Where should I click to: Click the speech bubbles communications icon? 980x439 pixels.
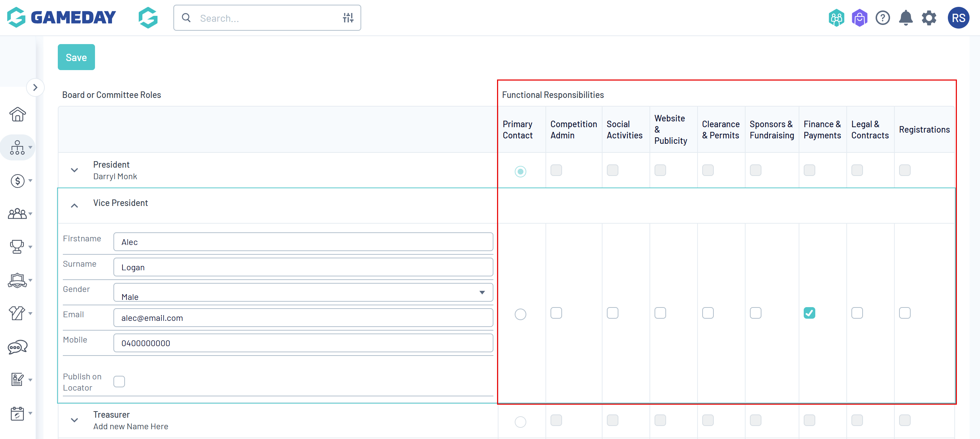17,347
